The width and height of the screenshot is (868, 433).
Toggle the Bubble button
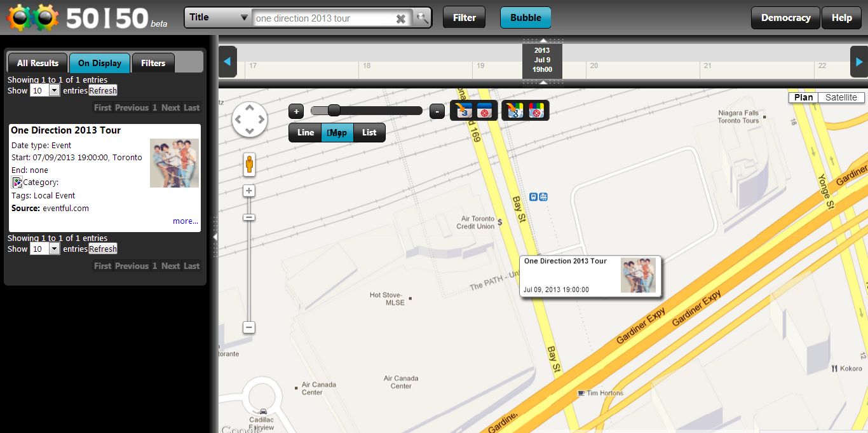tap(526, 18)
